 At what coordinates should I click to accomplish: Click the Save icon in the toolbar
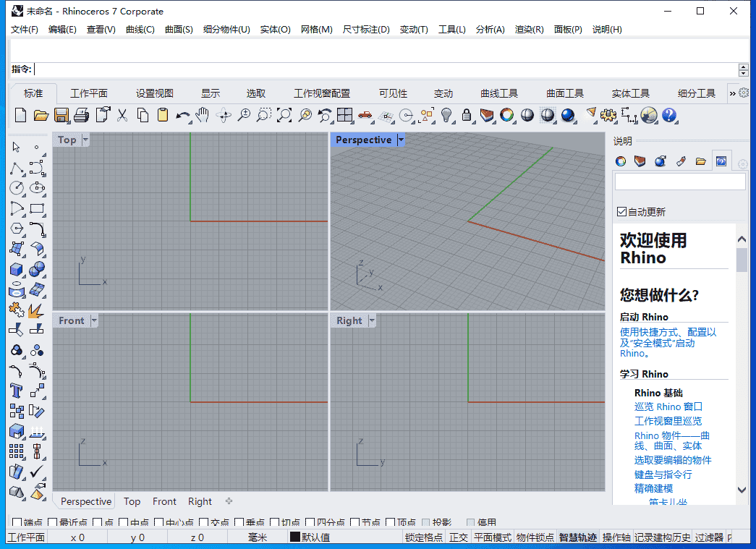[x=61, y=115]
